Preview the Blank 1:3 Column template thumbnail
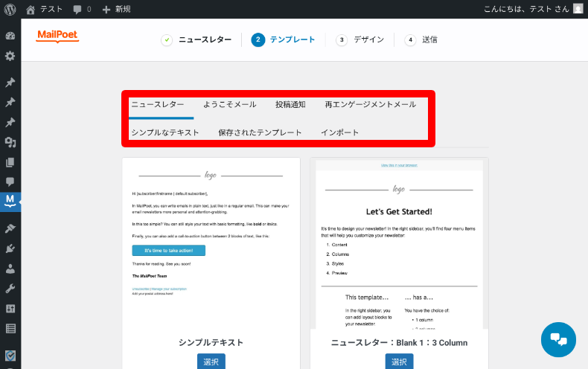This screenshot has height=369, width=588. tap(400, 244)
